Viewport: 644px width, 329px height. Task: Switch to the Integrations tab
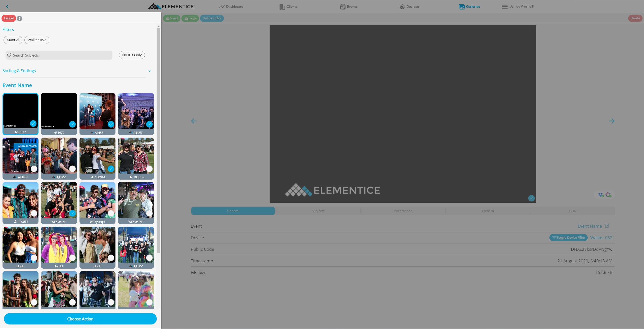[403, 211]
